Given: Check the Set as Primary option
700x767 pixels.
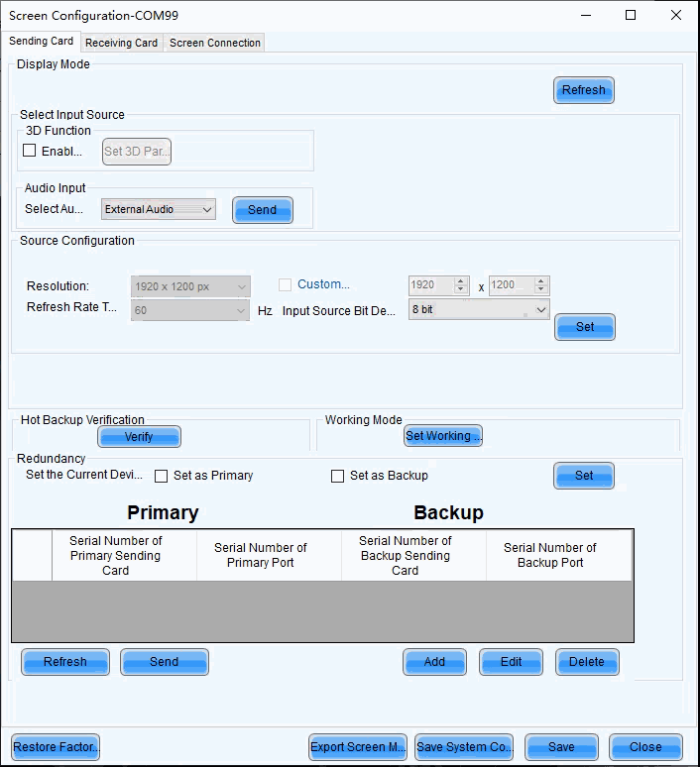Looking at the screenshot, I should (x=162, y=476).
